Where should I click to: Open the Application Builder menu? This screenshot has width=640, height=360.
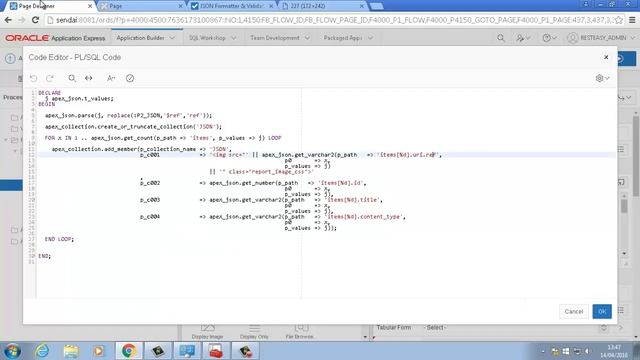coord(145,38)
